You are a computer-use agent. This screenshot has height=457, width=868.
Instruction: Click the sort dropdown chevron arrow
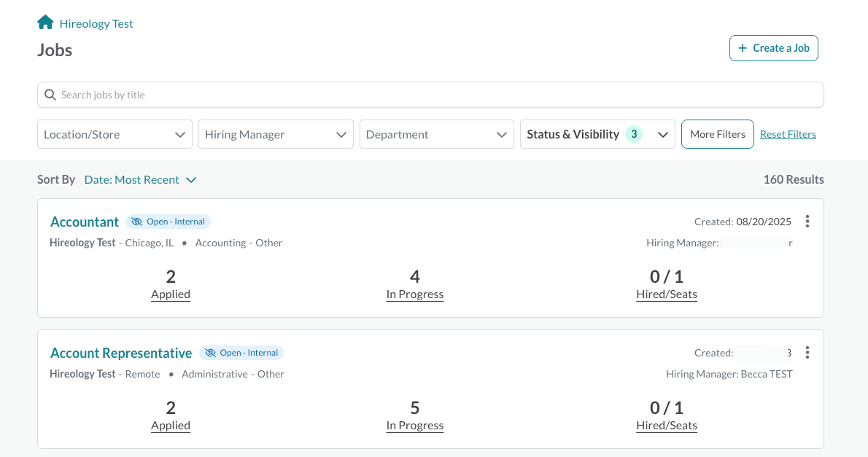(191, 180)
